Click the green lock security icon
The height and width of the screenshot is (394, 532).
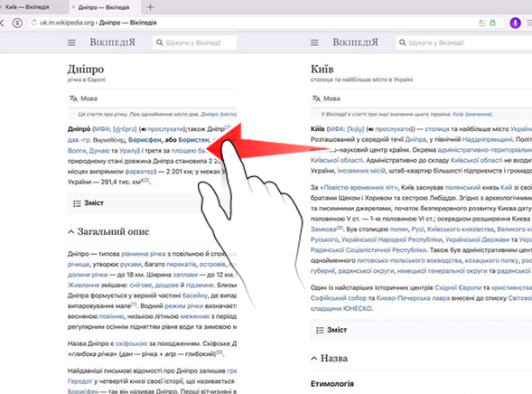(492, 23)
